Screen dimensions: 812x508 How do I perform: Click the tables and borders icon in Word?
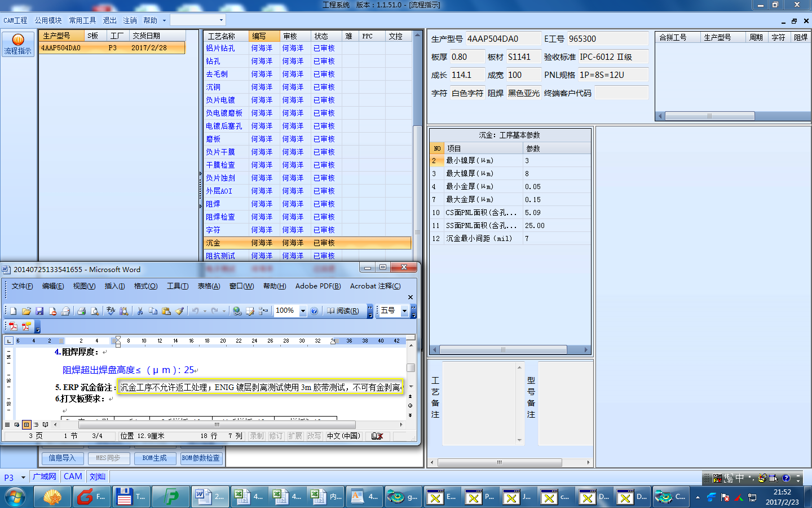pos(250,311)
